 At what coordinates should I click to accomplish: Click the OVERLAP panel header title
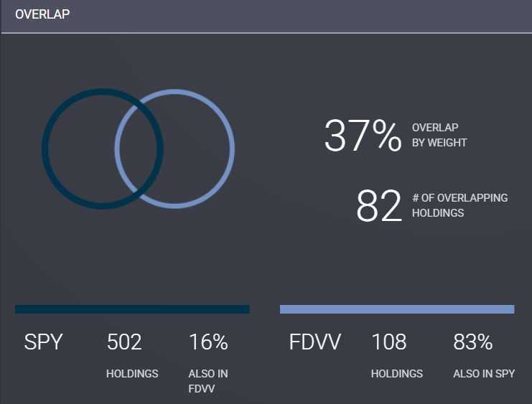click(42, 14)
